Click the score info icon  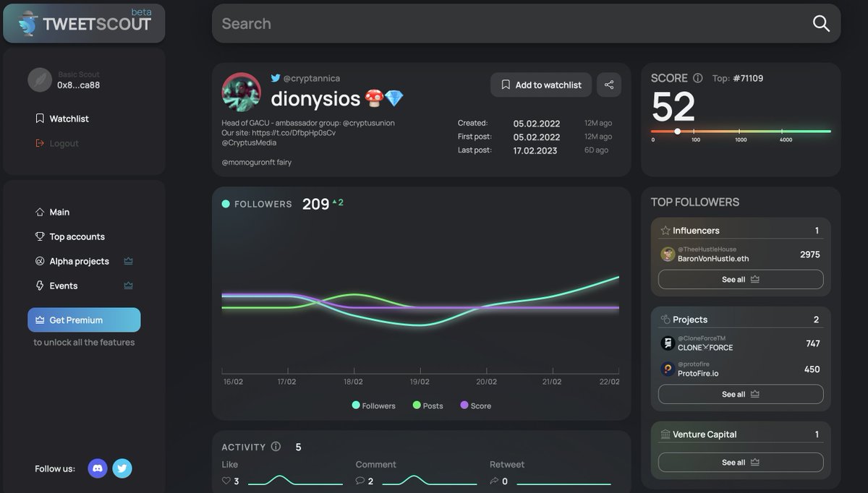click(x=698, y=78)
